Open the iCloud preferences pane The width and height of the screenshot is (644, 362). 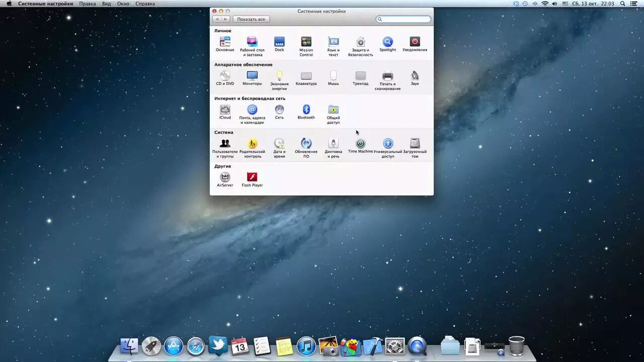click(x=225, y=112)
